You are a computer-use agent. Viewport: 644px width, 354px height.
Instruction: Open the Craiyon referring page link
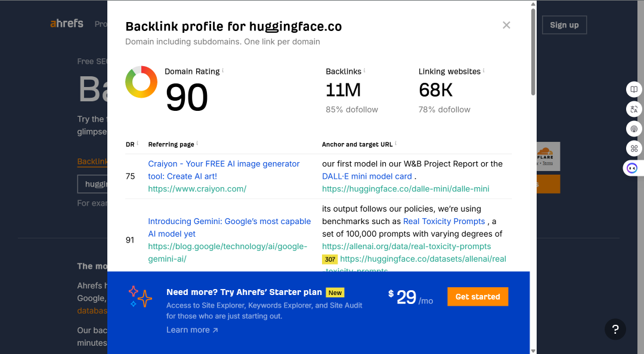224,170
